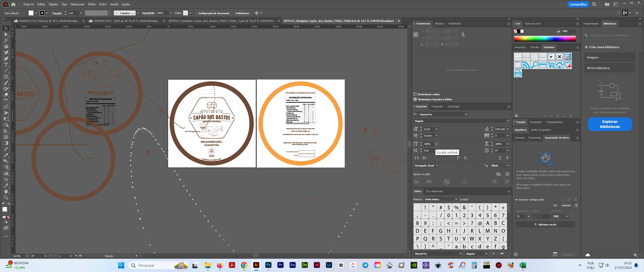Activate the Rectangle tool

(6, 77)
